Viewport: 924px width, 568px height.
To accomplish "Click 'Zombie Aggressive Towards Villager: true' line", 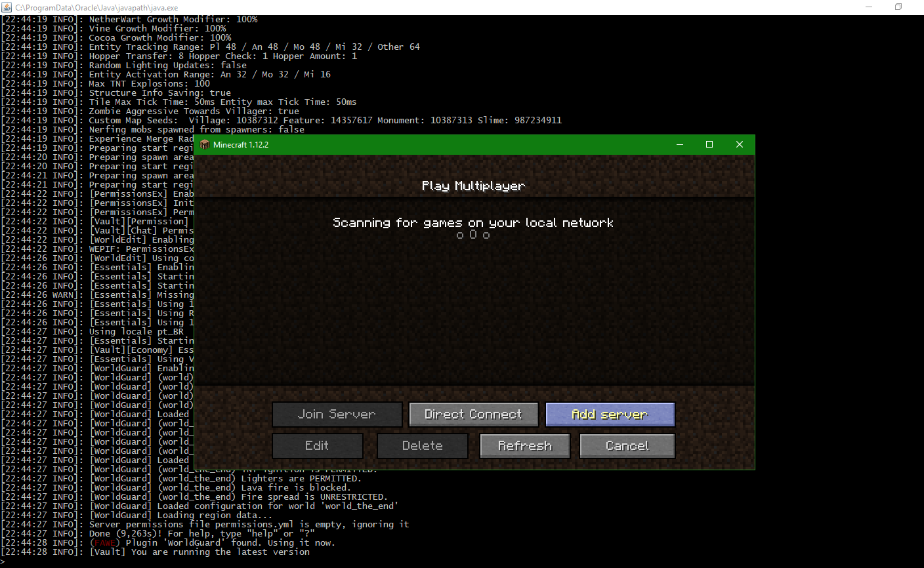I will point(150,112).
